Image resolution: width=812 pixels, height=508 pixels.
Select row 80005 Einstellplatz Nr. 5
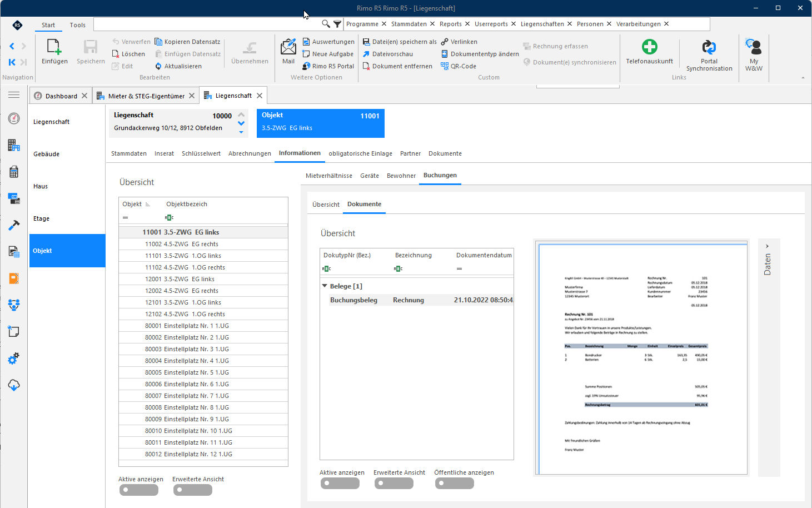[x=203, y=372]
